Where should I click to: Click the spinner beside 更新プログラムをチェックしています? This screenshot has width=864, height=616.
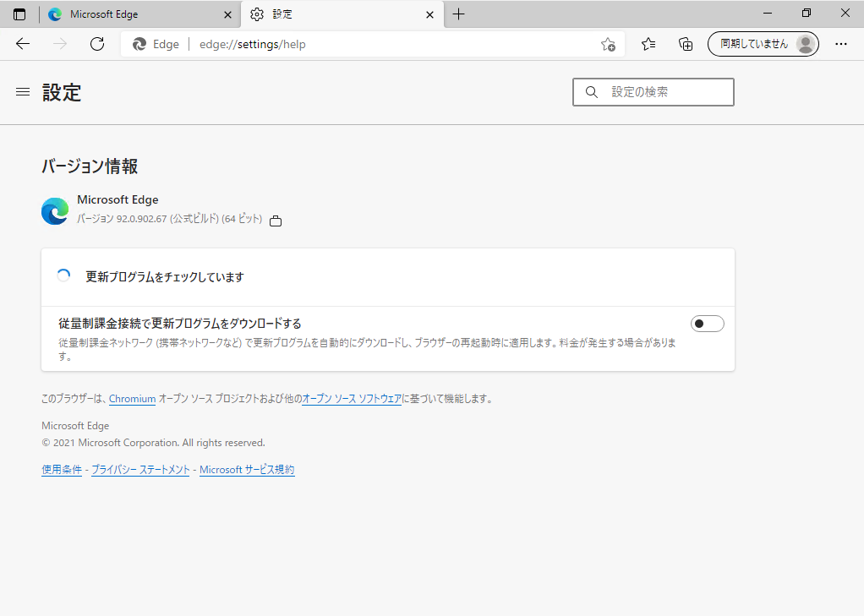(63, 275)
